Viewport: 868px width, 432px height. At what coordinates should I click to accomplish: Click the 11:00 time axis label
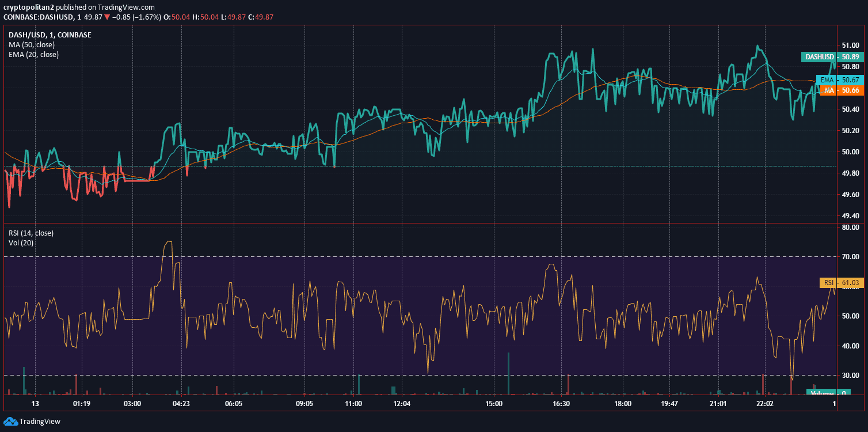tap(353, 404)
